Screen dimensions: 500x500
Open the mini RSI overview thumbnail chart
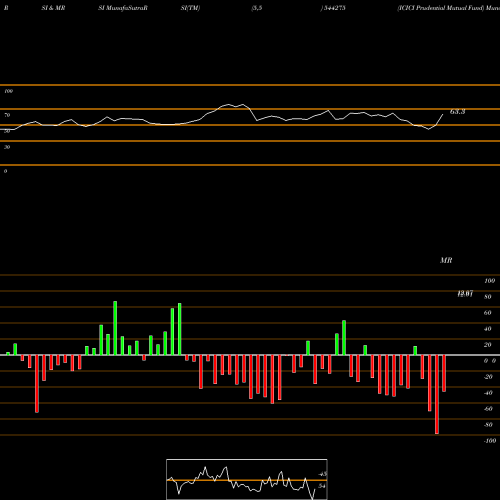click(247, 479)
